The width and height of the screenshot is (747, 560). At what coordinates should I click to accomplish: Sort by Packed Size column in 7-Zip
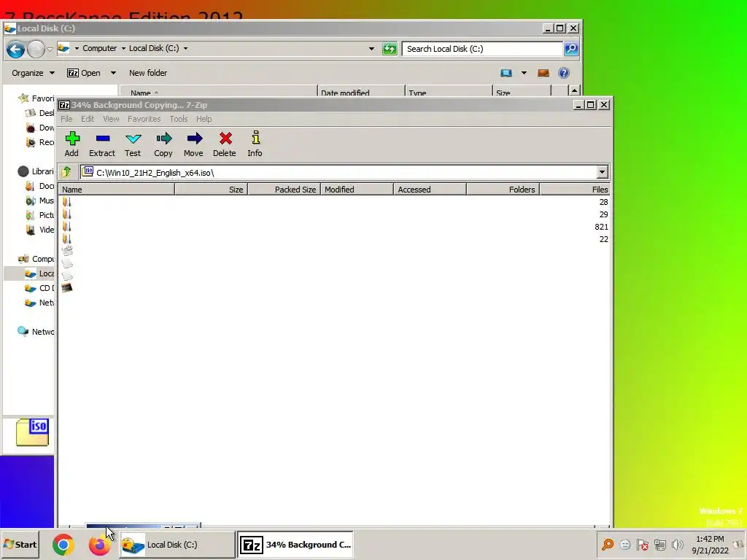[x=285, y=190]
